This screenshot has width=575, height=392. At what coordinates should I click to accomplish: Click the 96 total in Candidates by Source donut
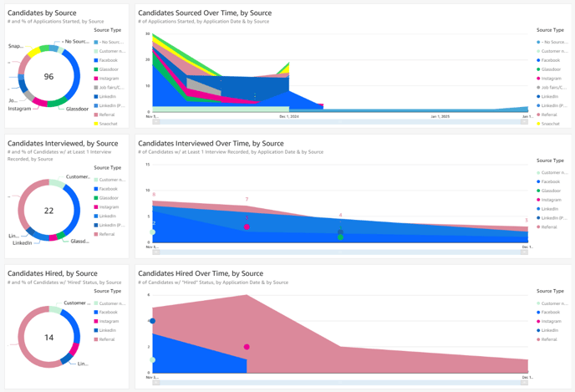pos(48,77)
